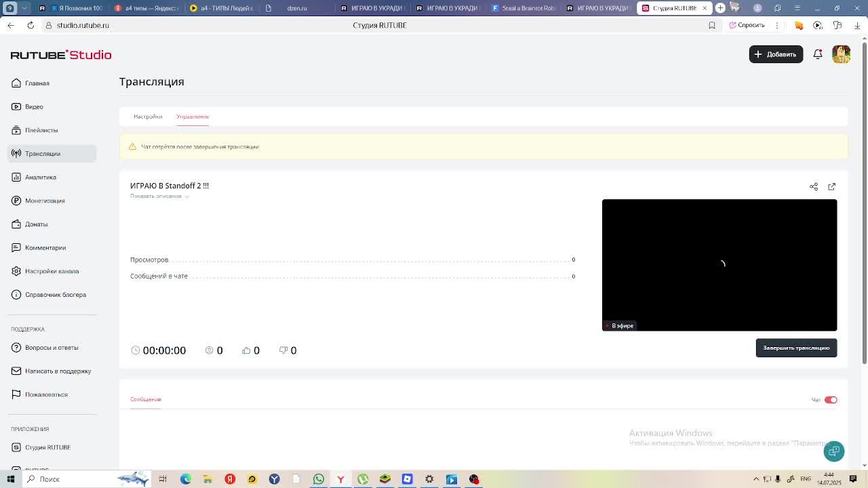Switch to the Steal a Brainrot browser tab

(524, 8)
